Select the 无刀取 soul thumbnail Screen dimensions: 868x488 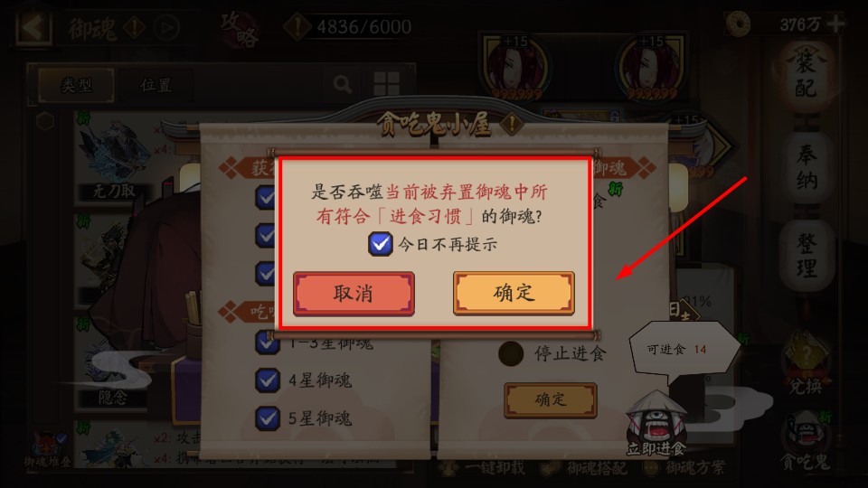tap(113, 158)
